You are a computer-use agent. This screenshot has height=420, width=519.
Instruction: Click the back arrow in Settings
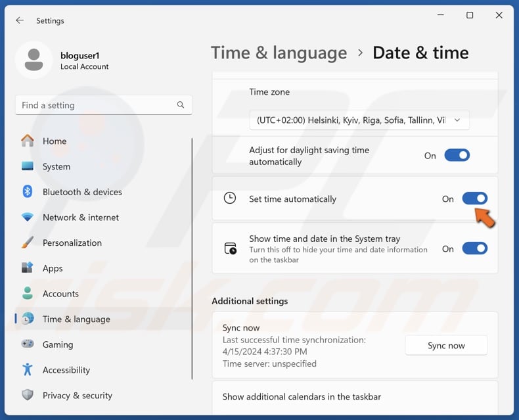tap(20, 20)
